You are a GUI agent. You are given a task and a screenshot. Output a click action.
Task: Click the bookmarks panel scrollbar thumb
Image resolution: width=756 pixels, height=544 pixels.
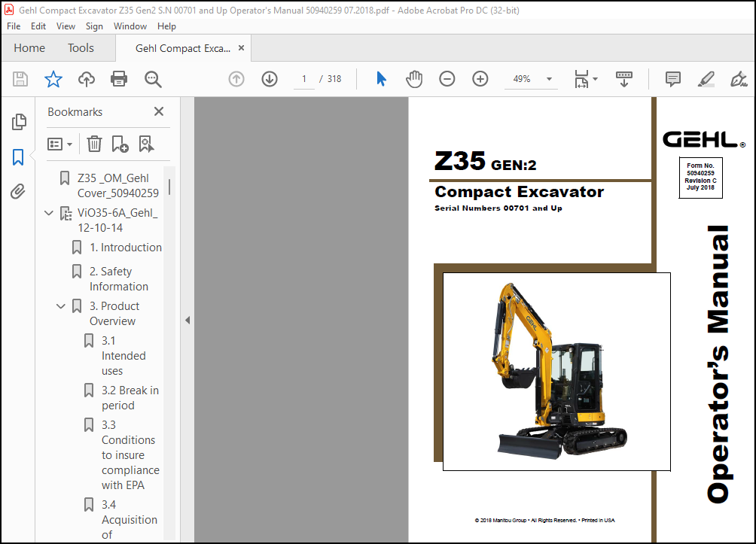(x=169, y=187)
